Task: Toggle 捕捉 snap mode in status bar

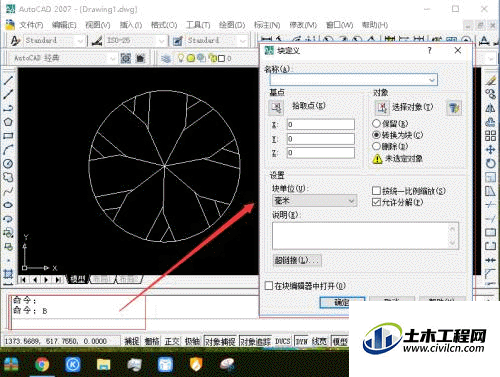Action: (x=132, y=341)
